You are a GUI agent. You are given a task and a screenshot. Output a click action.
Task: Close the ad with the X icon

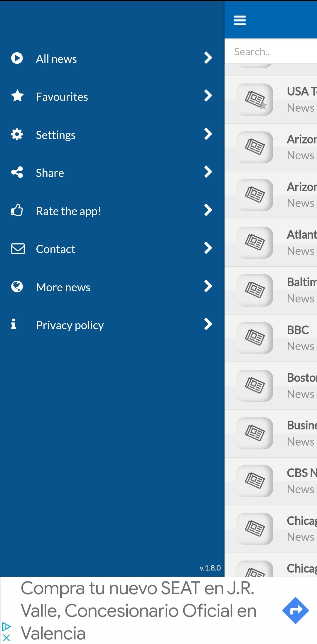(6, 638)
